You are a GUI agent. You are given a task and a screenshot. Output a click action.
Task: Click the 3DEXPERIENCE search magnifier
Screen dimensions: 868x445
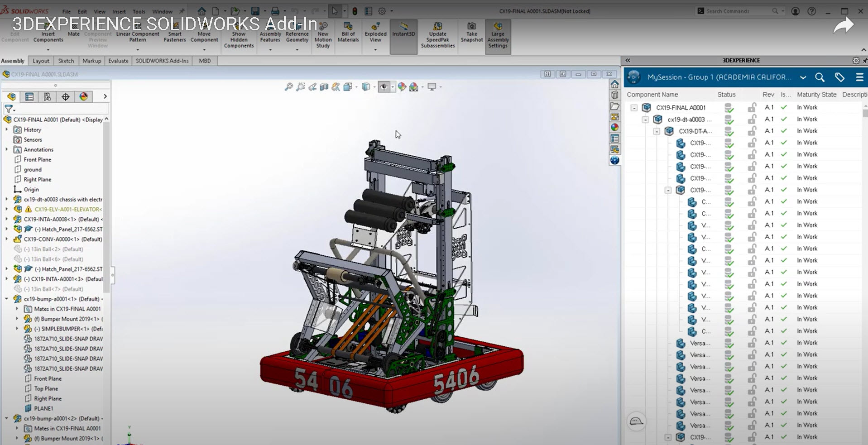click(x=820, y=77)
